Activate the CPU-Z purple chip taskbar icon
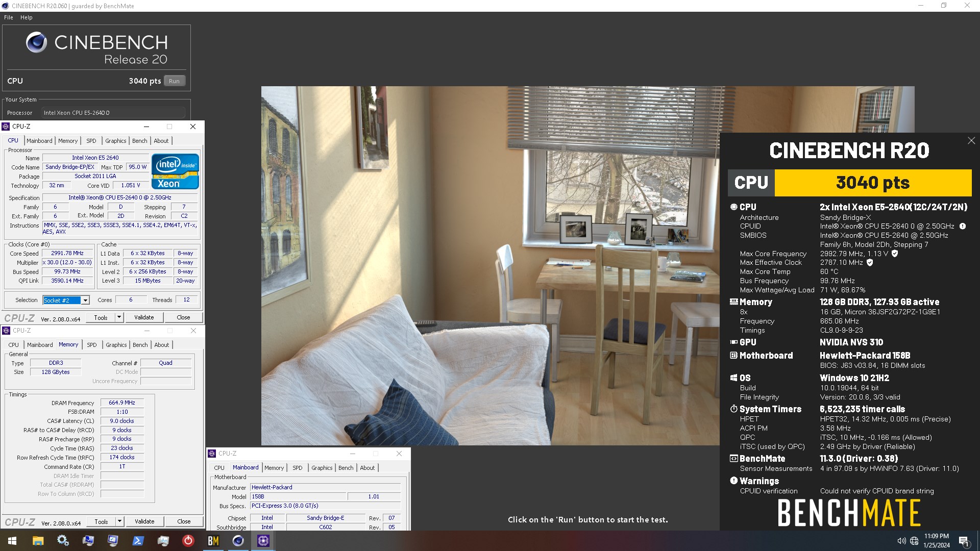The width and height of the screenshot is (980, 551). click(263, 541)
